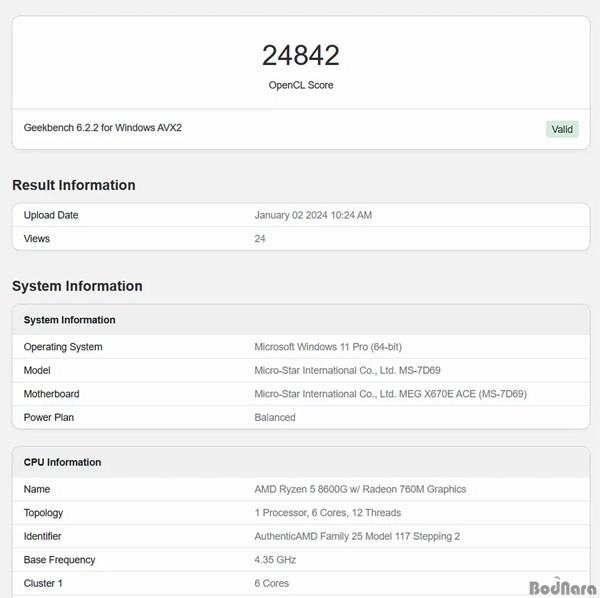Select the Balanced power plan value
The image size is (600, 598).
tap(275, 417)
